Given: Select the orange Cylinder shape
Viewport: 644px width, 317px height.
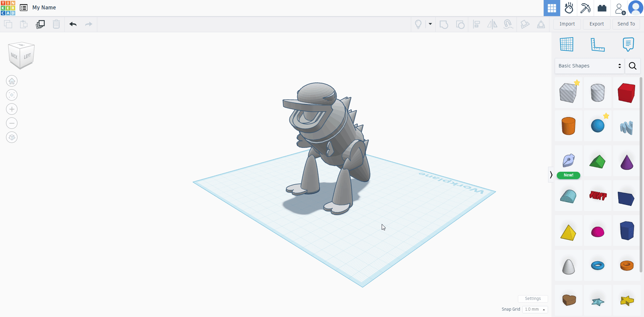Looking at the screenshot, I should point(569,126).
